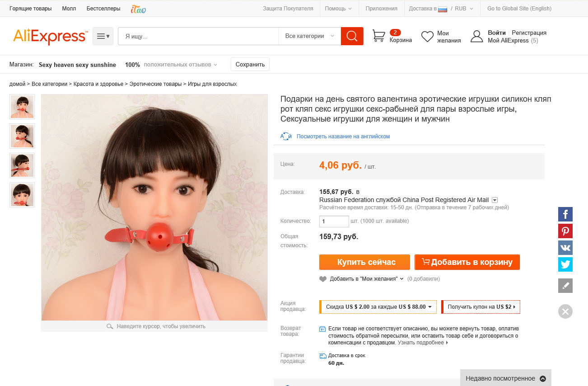Image resolution: width=588 pixels, height=386 pixels.
Task: Open Молл menu item
Action: pyautogui.click(x=69, y=9)
